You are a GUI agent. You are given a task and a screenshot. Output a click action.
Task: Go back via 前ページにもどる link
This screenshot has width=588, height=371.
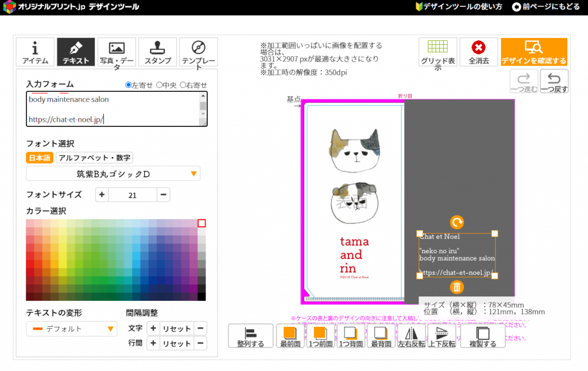(546, 6)
